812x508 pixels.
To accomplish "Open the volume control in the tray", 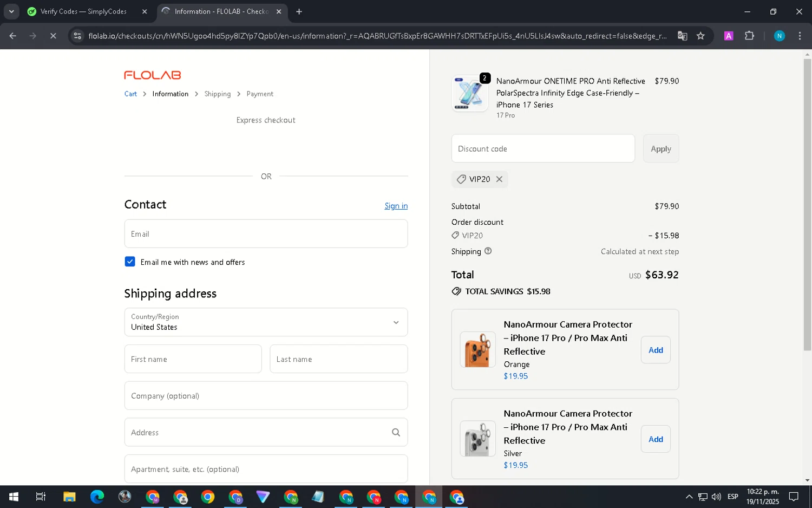I will click(x=716, y=497).
